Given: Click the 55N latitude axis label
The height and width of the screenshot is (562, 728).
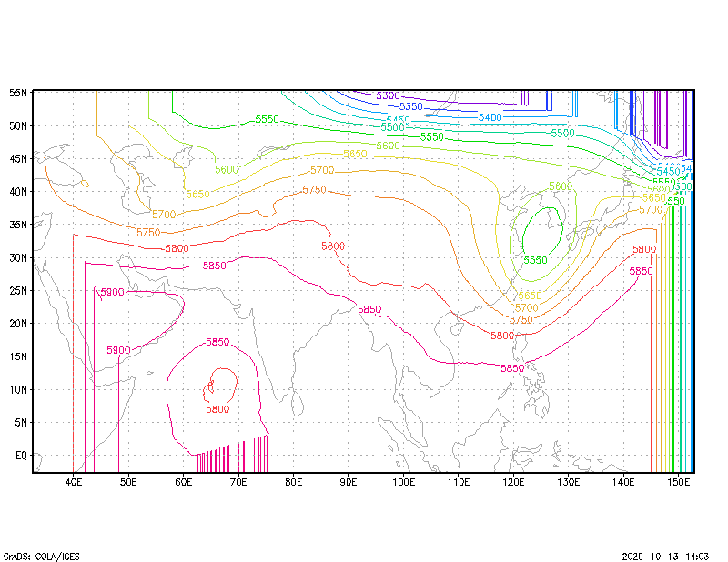Looking at the screenshot, I should tap(18, 93).
